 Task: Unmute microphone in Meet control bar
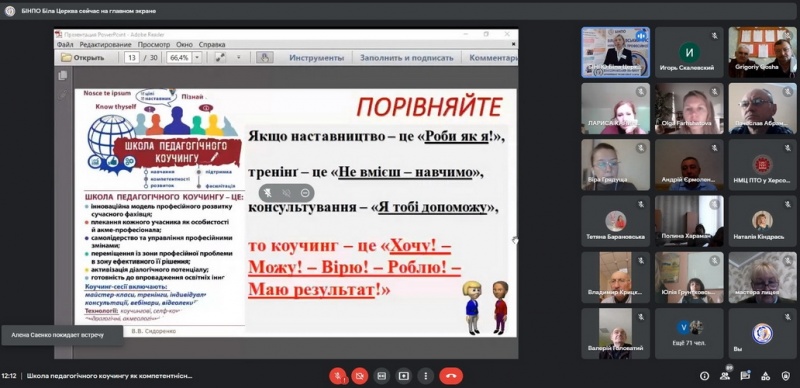338,376
